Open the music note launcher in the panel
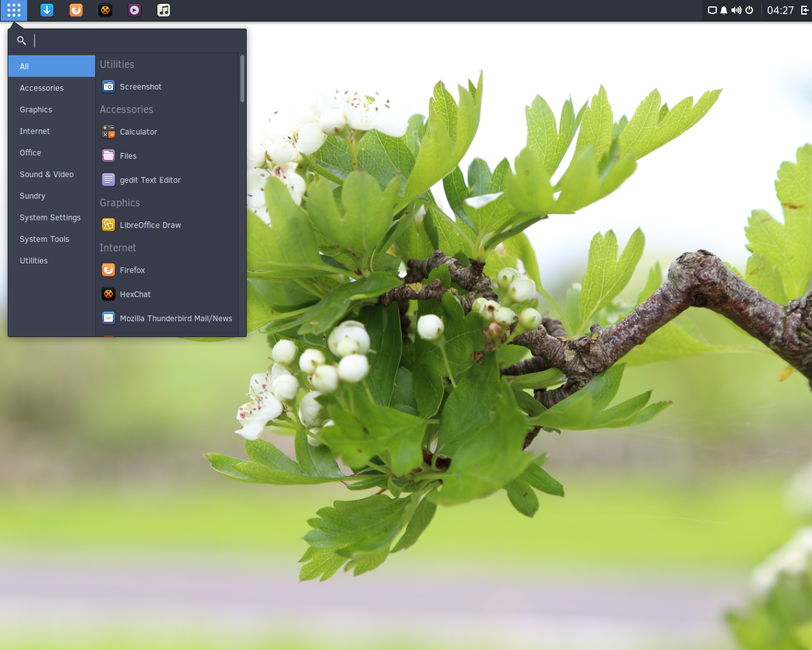 point(164,10)
